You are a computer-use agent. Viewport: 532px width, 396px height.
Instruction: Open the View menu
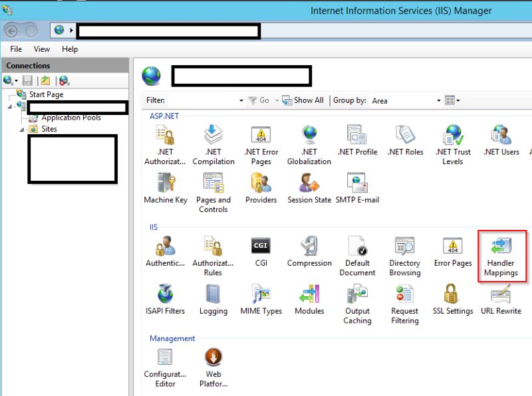point(41,49)
